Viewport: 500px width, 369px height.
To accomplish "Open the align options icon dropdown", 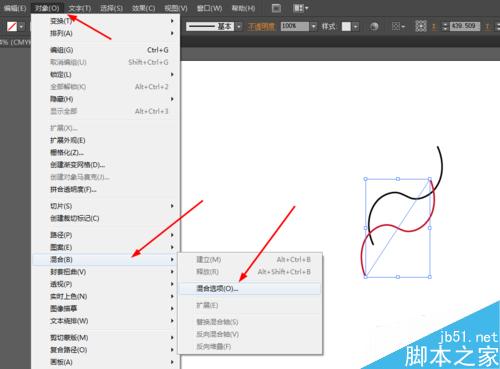I will 398,26.
